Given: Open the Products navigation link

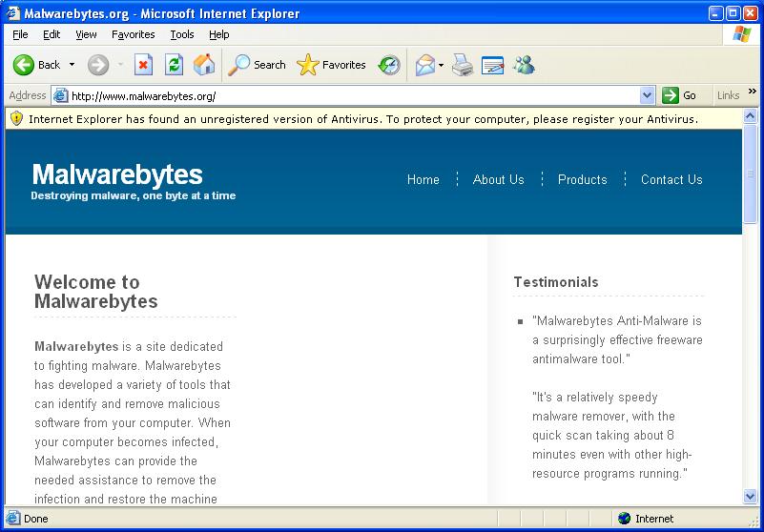Looking at the screenshot, I should tap(582, 180).
